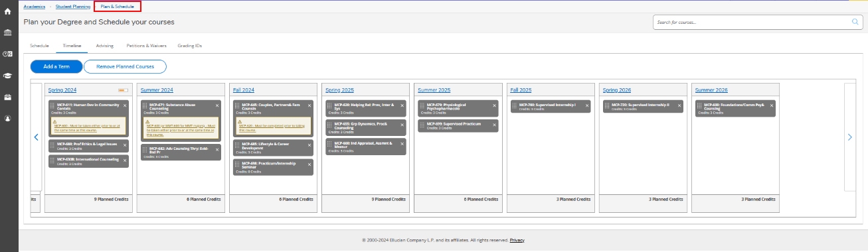Screen dimensions: 868x252
Task: Remove MCP-720 Supervised Internship II course
Action: [x=679, y=105]
